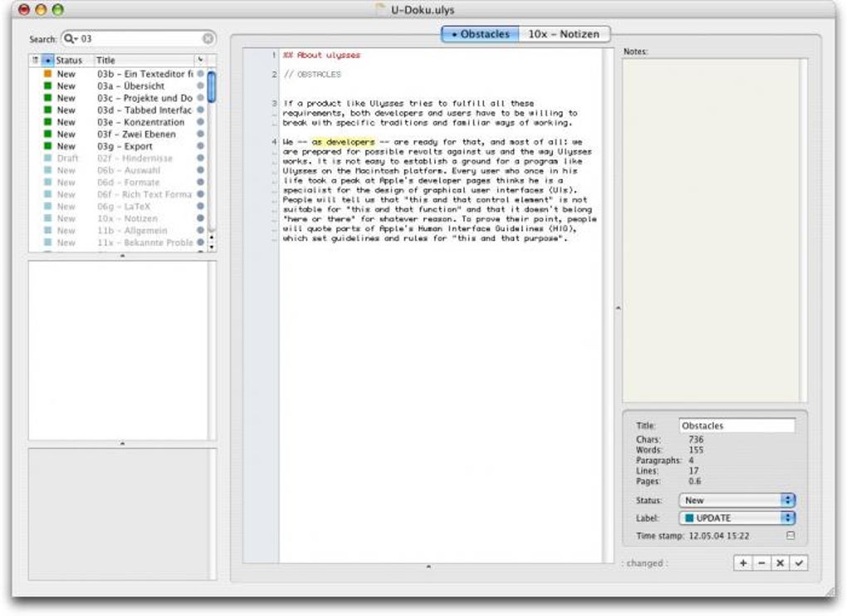
Task: Toggle the time stamp checkbox
Action: (791, 535)
